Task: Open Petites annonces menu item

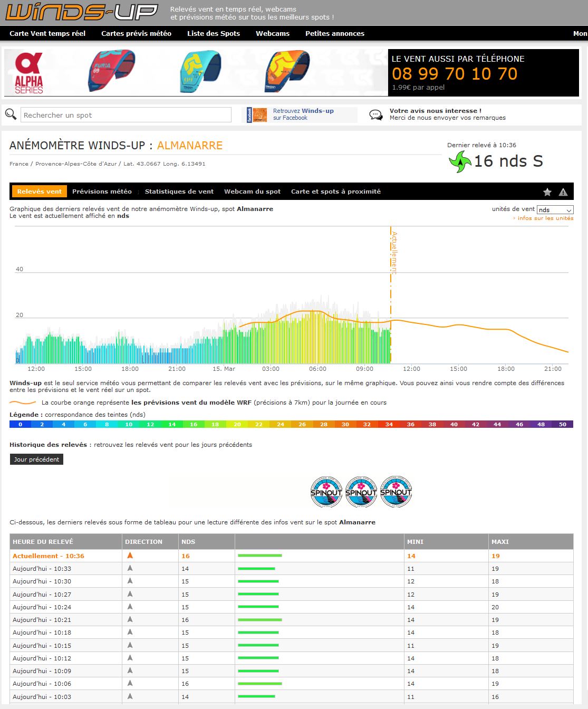Action: (x=335, y=33)
